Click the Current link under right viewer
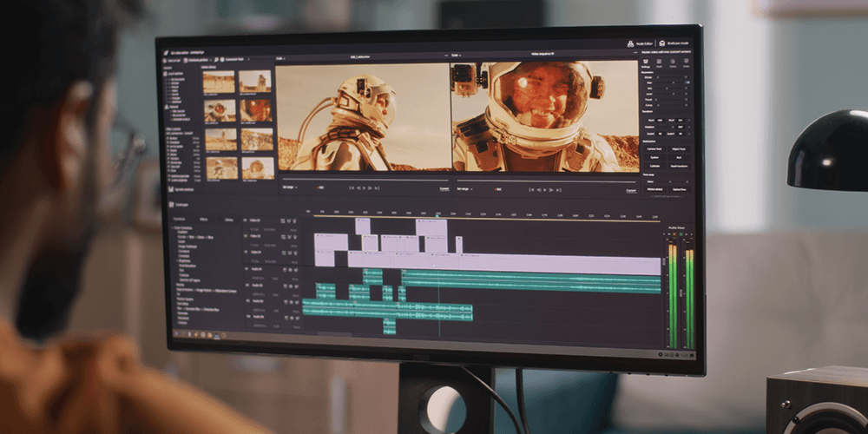 (x=631, y=191)
